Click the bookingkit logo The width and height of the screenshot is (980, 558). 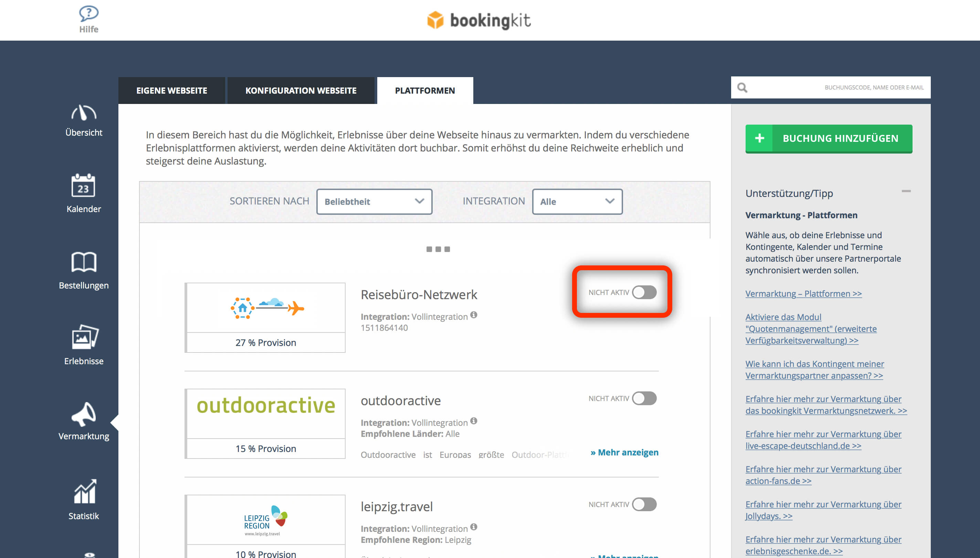point(479,20)
